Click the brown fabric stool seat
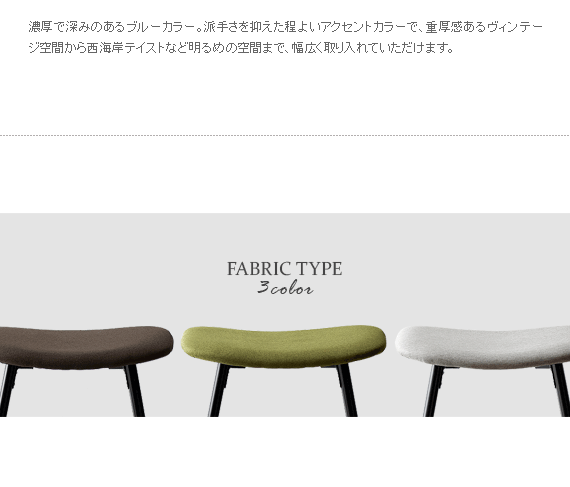The height and width of the screenshot is (487, 570). tap(85, 347)
